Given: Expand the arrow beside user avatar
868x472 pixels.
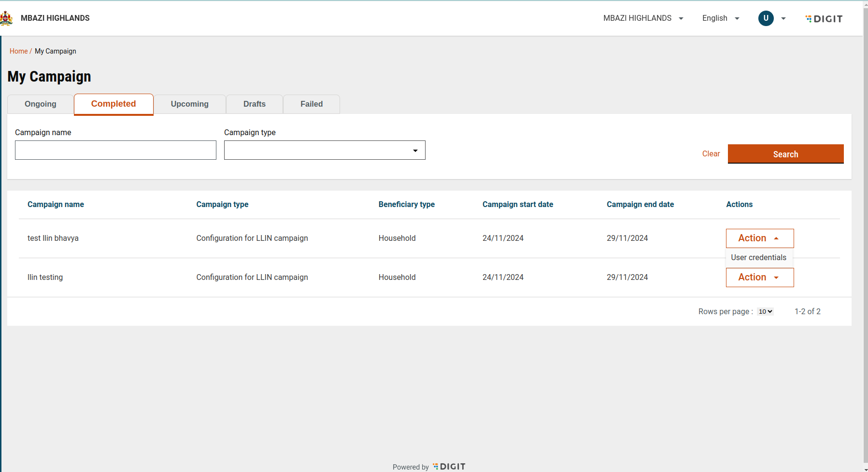Looking at the screenshot, I should tap(783, 19).
